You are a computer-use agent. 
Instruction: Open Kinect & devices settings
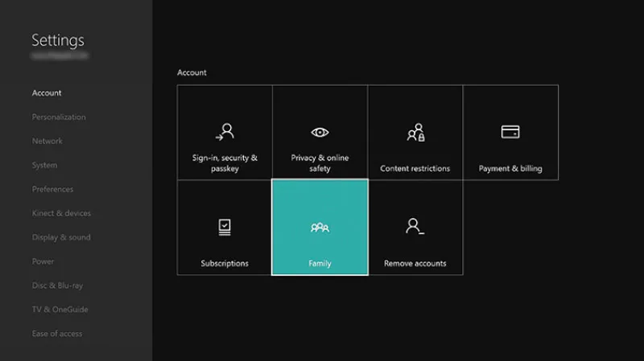61,214
